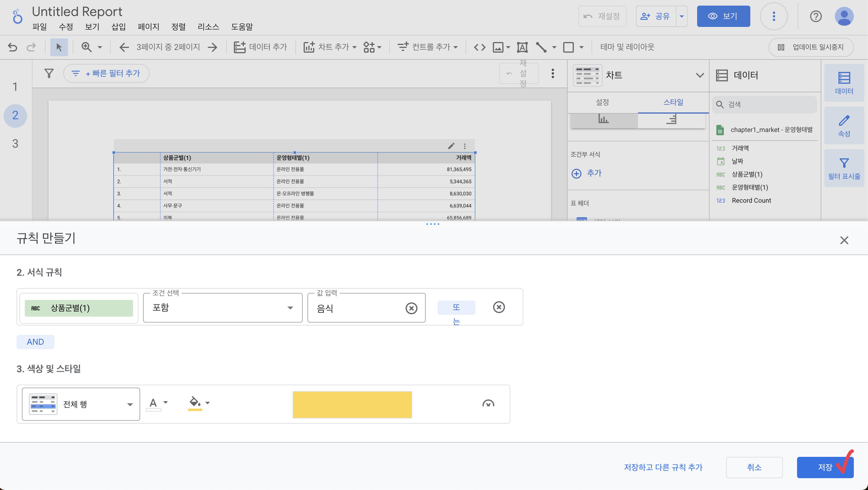Click the fill color bucket icon
The width and height of the screenshot is (868, 490).
[195, 402]
